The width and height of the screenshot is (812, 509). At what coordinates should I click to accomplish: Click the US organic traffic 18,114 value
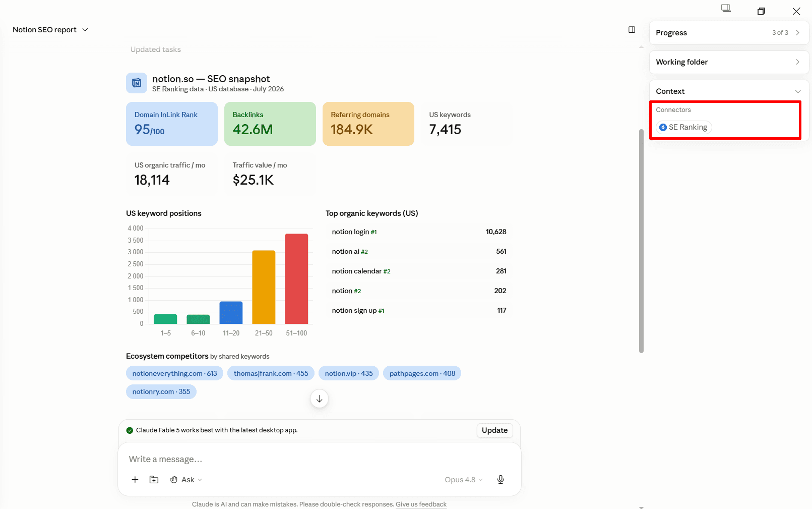click(x=152, y=180)
